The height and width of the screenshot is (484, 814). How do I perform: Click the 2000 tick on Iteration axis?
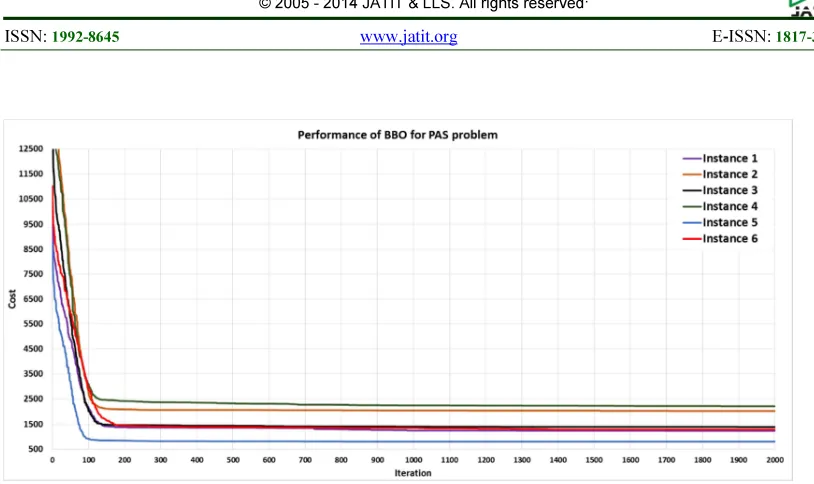(x=775, y=460)
